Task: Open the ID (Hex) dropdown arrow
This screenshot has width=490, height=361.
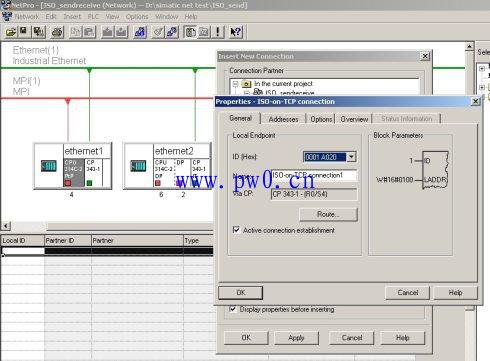Action: 351,157
